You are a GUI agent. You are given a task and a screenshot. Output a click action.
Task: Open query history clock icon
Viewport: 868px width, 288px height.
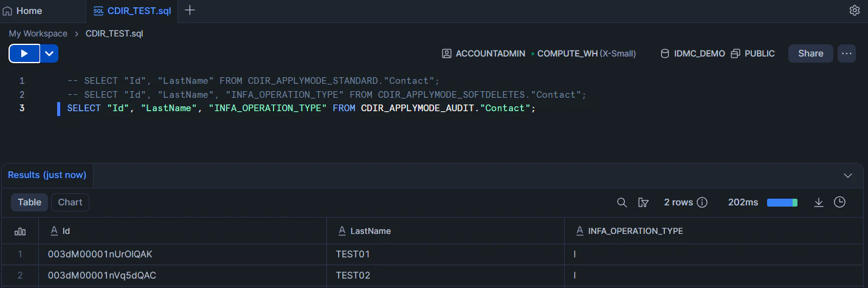pos(839,202)
